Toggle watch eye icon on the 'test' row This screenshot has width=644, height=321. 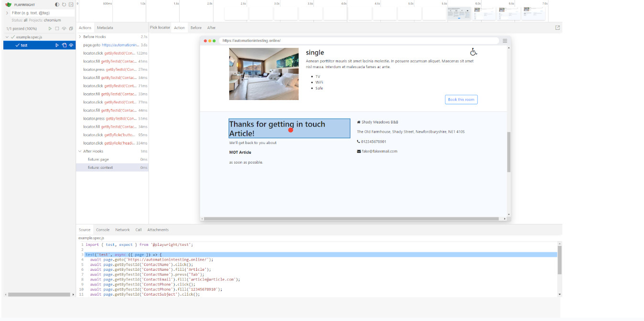tap(71, 45)
